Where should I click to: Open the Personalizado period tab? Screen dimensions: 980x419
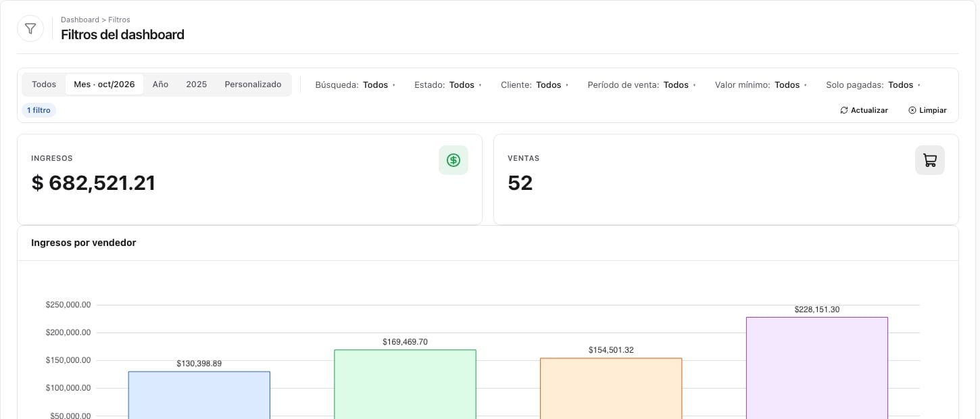tap(253, 84)
